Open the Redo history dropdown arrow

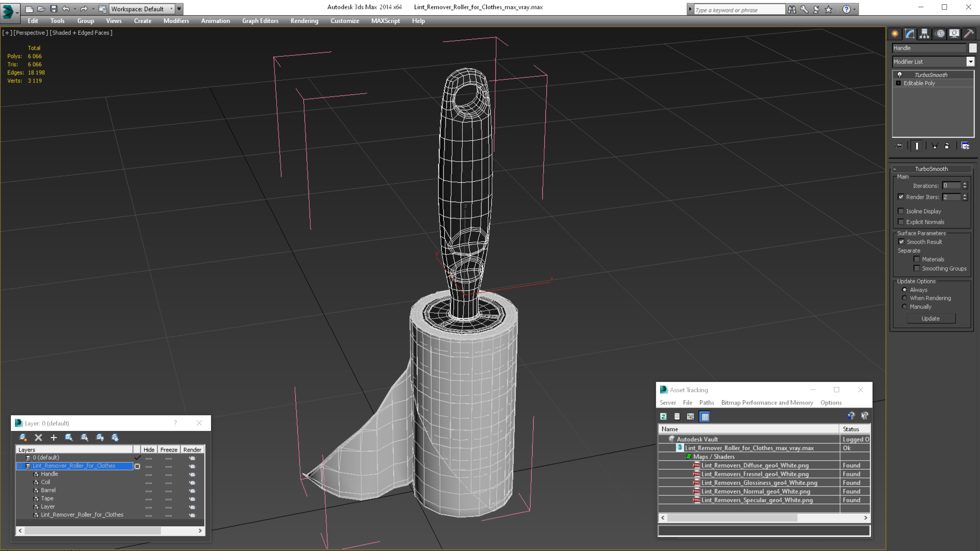click(93, 9)
